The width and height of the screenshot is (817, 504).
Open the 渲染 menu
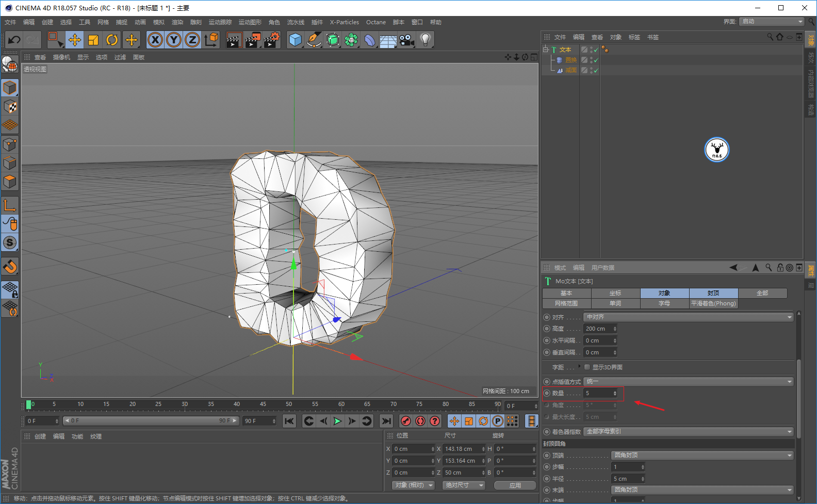click(x=177, y=22)
